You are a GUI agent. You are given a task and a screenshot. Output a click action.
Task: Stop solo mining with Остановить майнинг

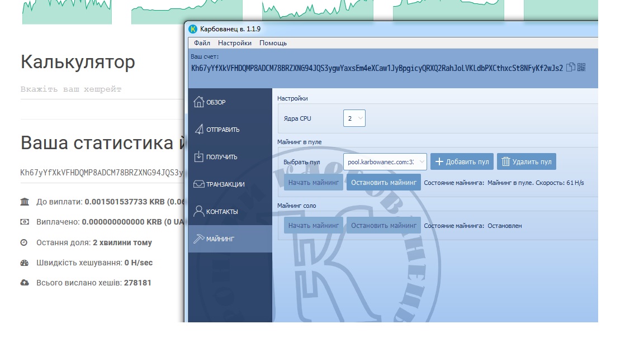pyautogui.click(x=383, y=225)
